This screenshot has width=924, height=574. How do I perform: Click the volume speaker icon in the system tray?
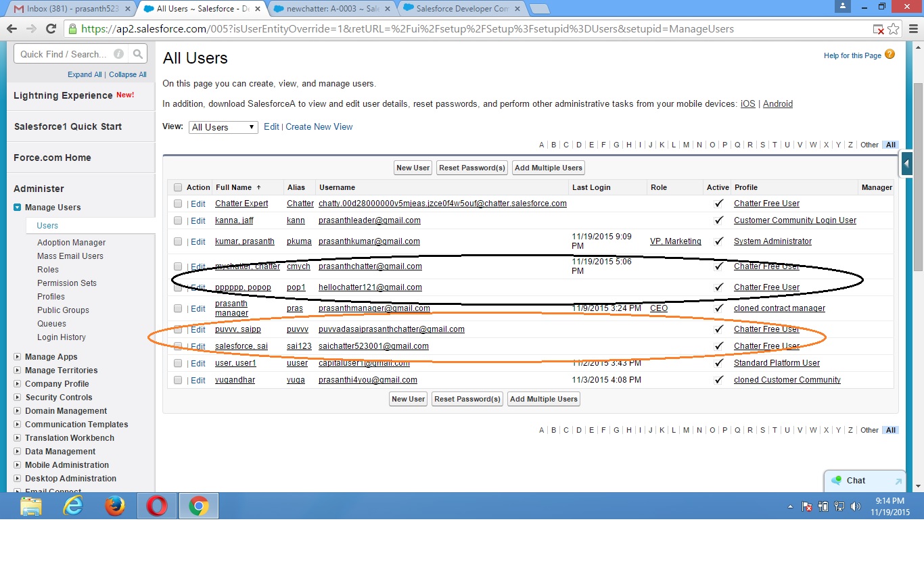tap(856, 506)
